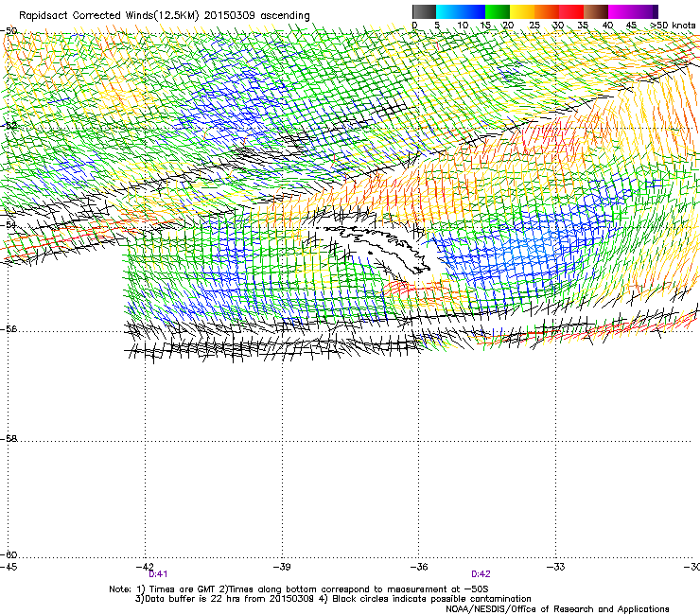Click the legend label '15'

click(x=485, y=26)
